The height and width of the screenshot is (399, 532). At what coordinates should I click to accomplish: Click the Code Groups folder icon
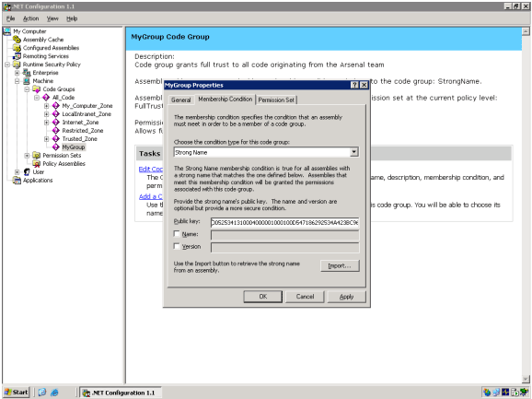(36, 89)
